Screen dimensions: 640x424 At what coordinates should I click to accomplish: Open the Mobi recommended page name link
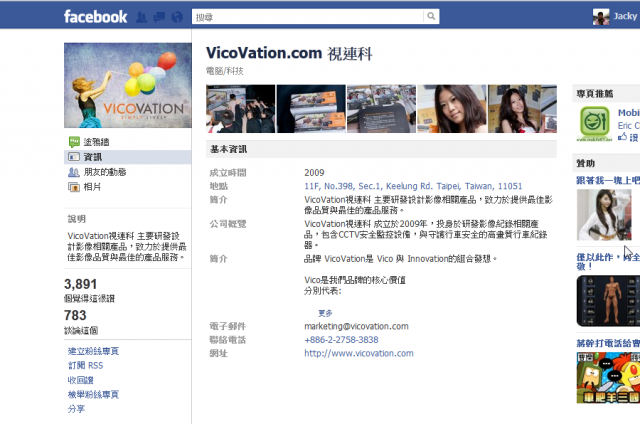pos(629,113)
